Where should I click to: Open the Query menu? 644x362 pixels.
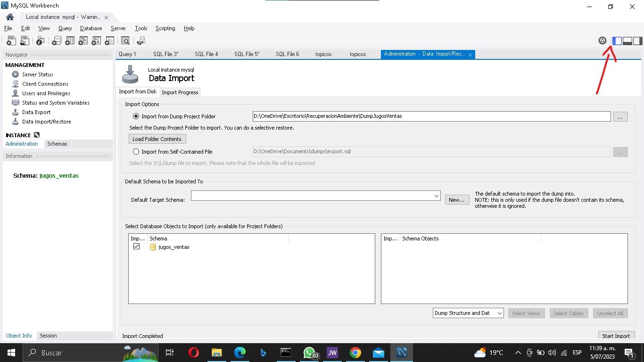coord(65,28)
